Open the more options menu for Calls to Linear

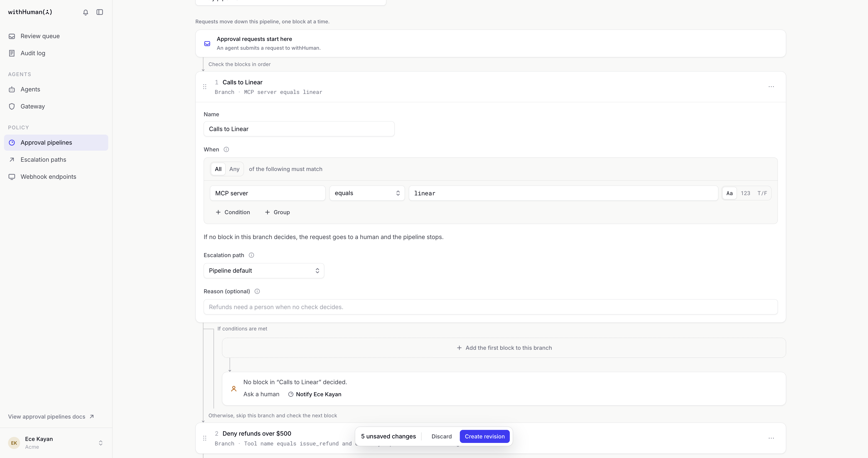[x=771, y=87]
